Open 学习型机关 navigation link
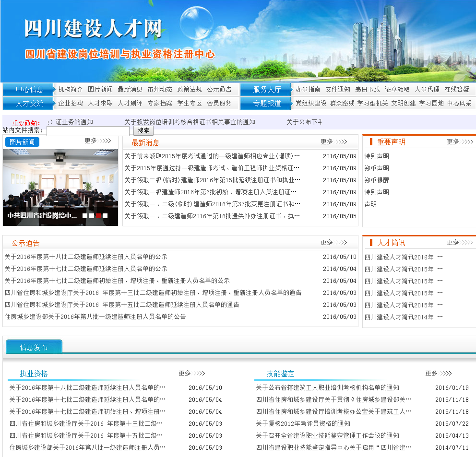This screenshot has width=476, height=457. click(372, 103)
